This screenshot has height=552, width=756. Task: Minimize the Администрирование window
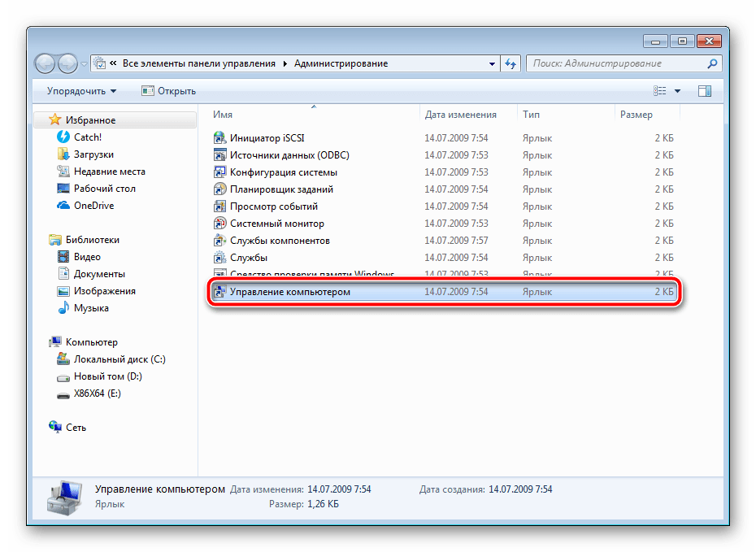click(x=655, y=41)
